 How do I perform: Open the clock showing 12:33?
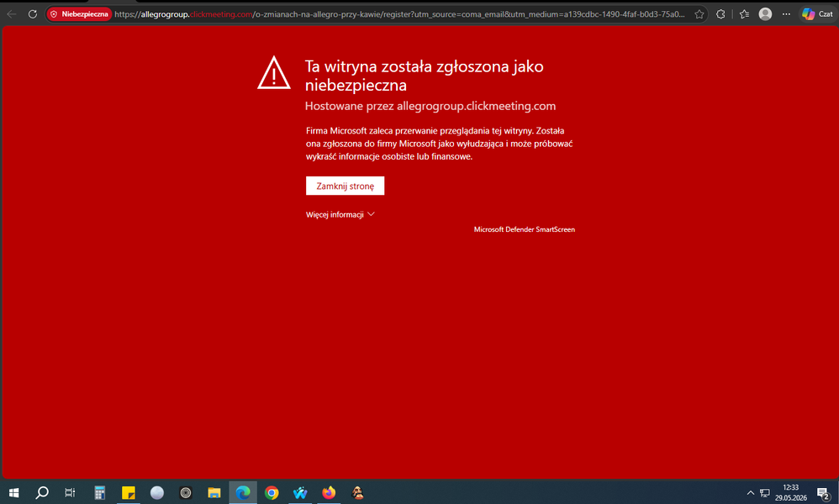click(x=791, y=493)
